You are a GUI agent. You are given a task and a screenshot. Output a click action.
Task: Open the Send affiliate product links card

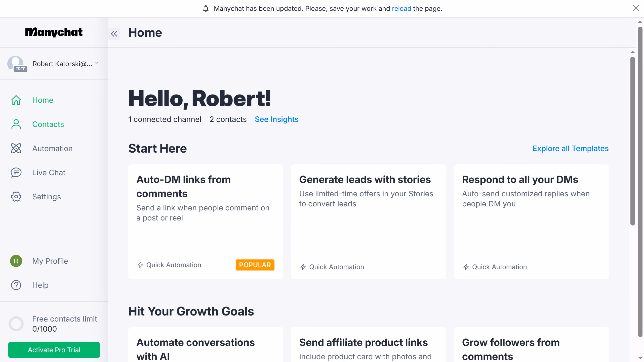[x=368, y=345]
